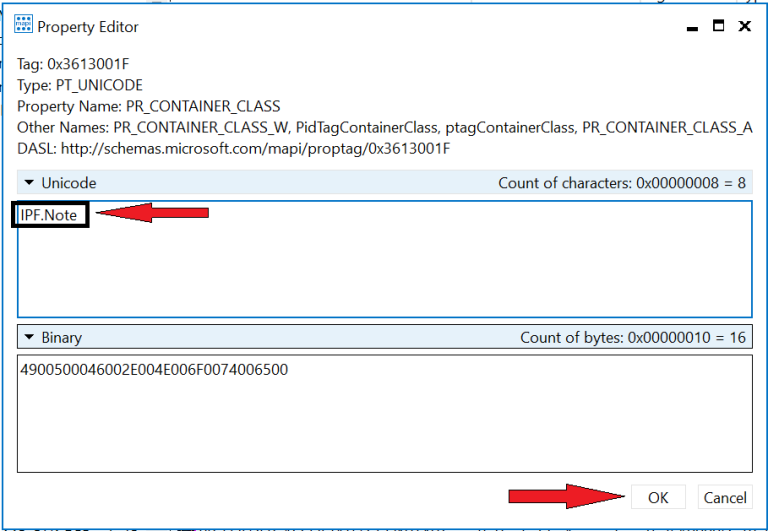Minimize the Property Editor window

(x=692, y=26)
